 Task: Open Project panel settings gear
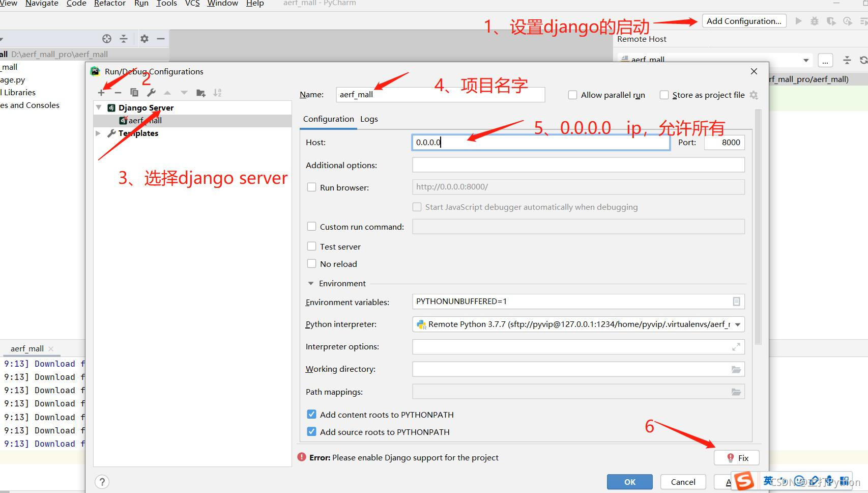click(x=144, y=39)
